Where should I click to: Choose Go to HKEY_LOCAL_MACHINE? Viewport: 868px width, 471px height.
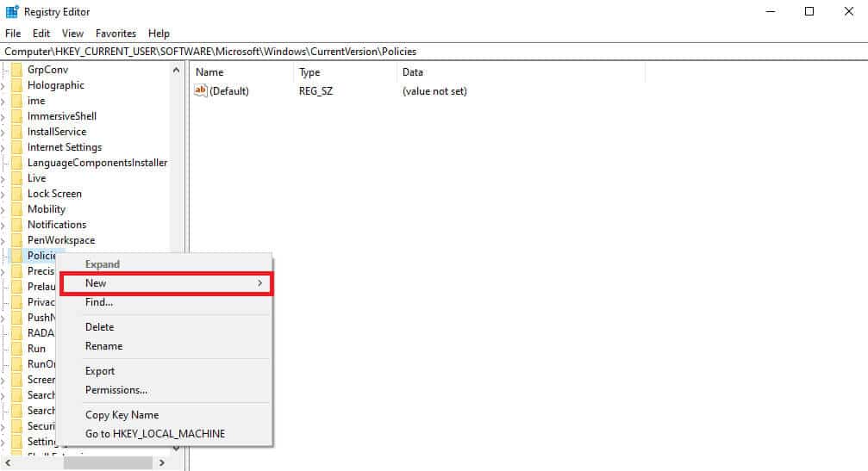[x=166, y=434]
